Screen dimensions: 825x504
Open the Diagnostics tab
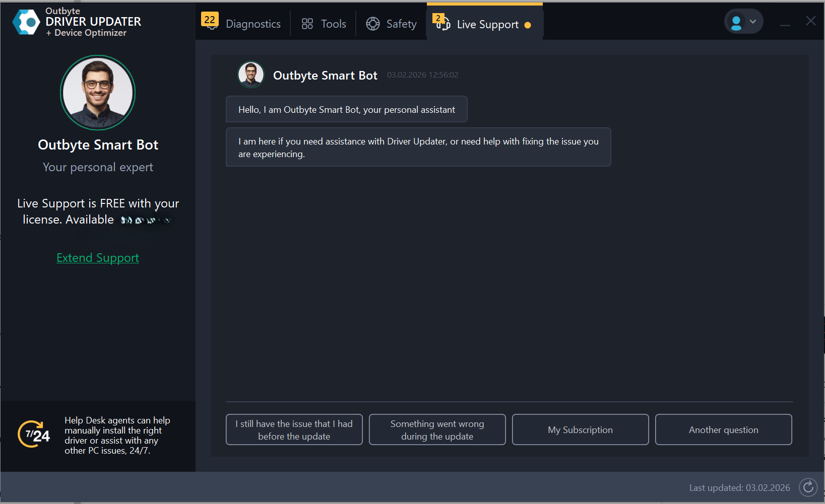tap(253, 24)
